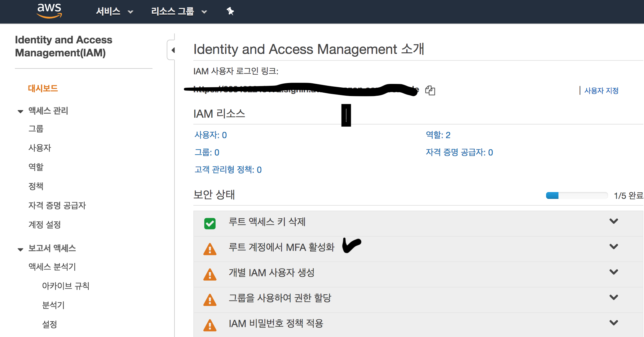Click the 사용자 지정 link
This screenshot has width=644, height=337.
(601, 90)
